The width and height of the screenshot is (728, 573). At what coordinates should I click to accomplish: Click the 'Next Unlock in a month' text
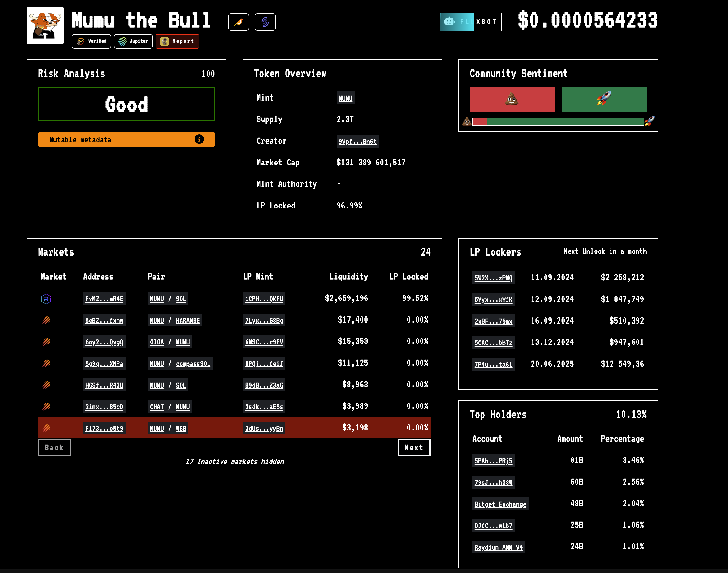pyautogui.click(x=605, y=252)
